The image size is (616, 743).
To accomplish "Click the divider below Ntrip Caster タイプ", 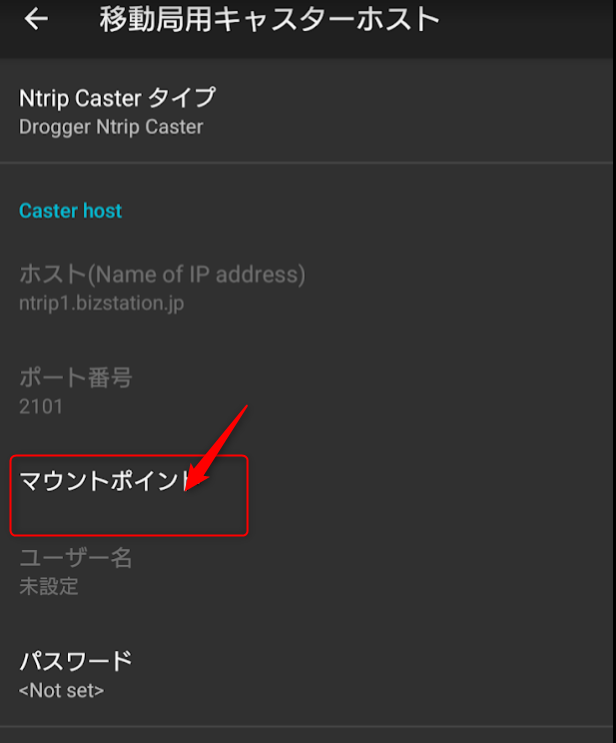I will (308, 163).
